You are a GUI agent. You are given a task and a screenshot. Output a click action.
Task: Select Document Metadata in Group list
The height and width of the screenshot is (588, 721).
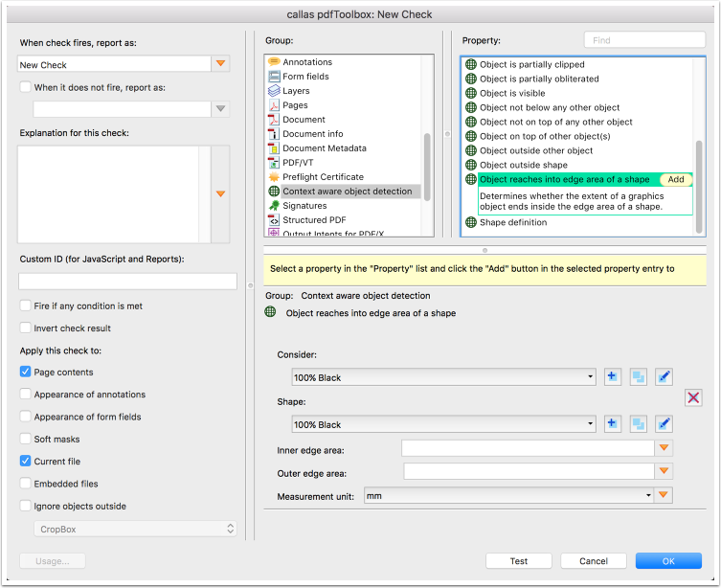pyautogui.click(x=325, y=148)
